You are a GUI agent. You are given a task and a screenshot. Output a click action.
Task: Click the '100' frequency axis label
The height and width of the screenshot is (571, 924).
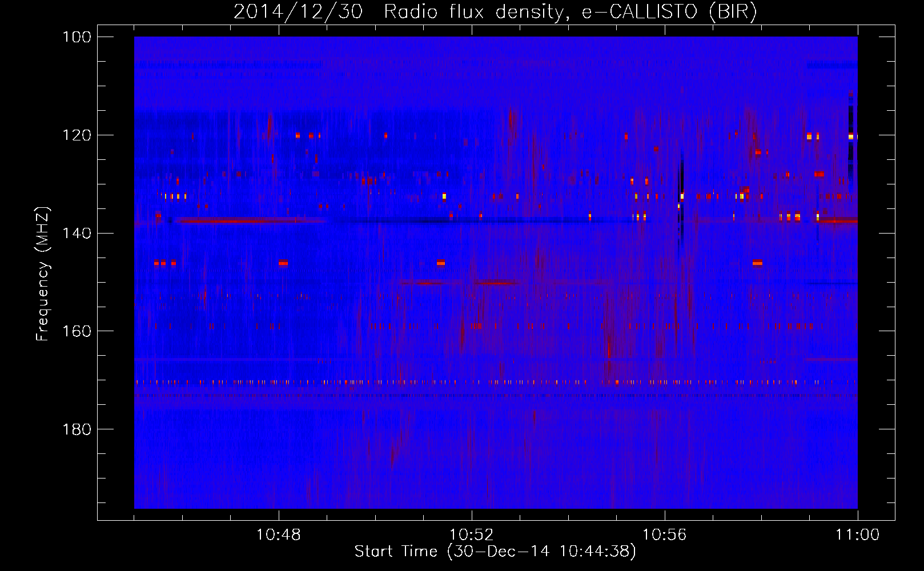tap(77, 37)
